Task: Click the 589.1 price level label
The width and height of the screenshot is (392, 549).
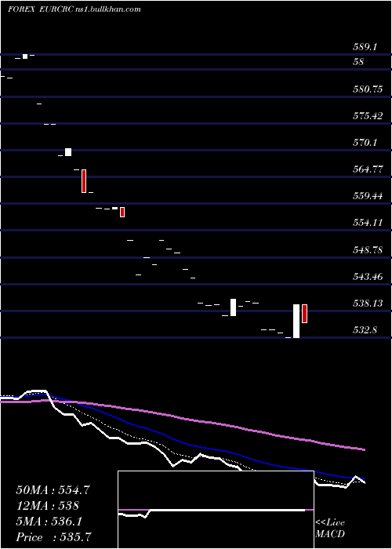Action: coord(364,47)
